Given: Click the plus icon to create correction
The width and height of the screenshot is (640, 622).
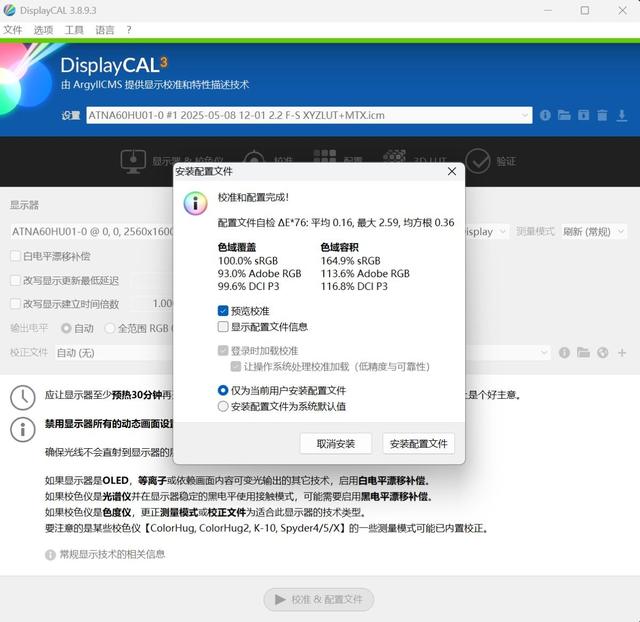Looking at the screenshot, I should pos(622,353).
